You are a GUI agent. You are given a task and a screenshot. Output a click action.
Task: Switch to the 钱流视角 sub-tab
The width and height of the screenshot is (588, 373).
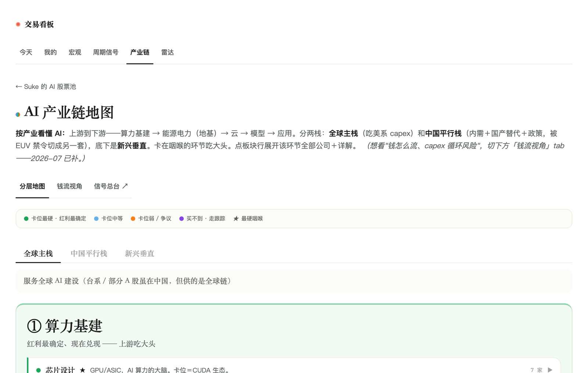click(69, 186)
